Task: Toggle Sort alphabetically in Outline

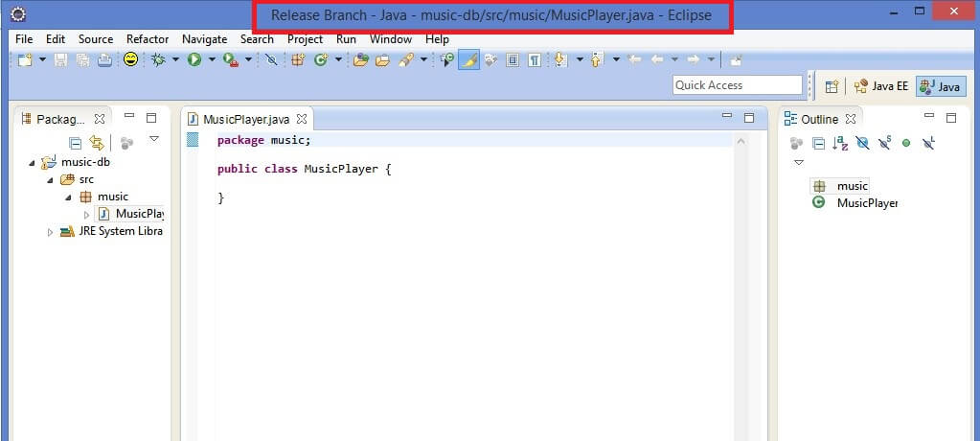Action: pos(840,143)
